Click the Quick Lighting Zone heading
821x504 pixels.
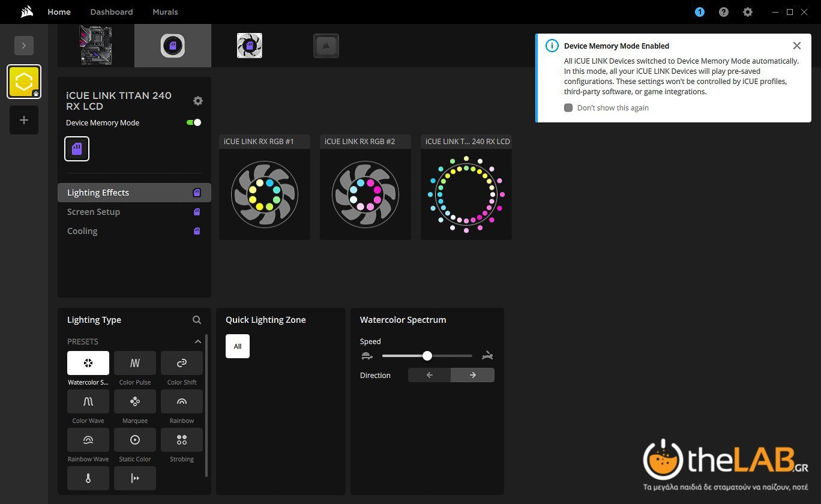click(x=266, y=320)
